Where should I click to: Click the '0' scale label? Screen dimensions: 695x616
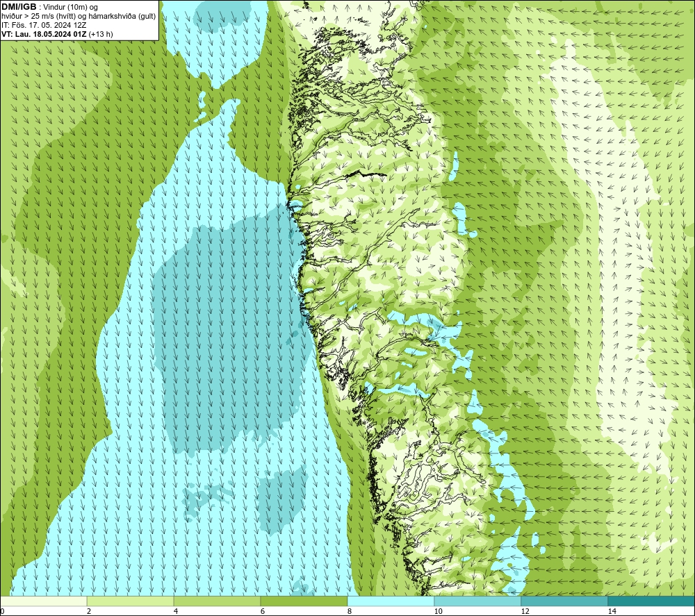pyautogui.click(x=2, y=611)
